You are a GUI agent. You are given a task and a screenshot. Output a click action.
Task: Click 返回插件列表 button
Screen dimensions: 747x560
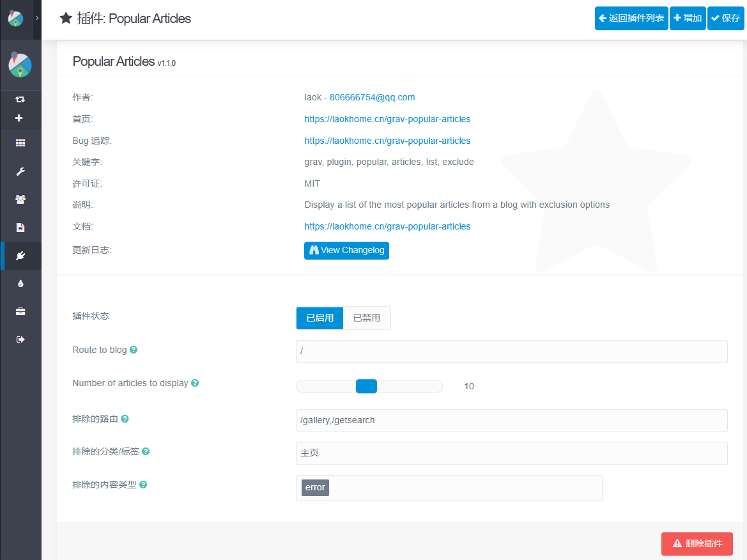point(631,19)
